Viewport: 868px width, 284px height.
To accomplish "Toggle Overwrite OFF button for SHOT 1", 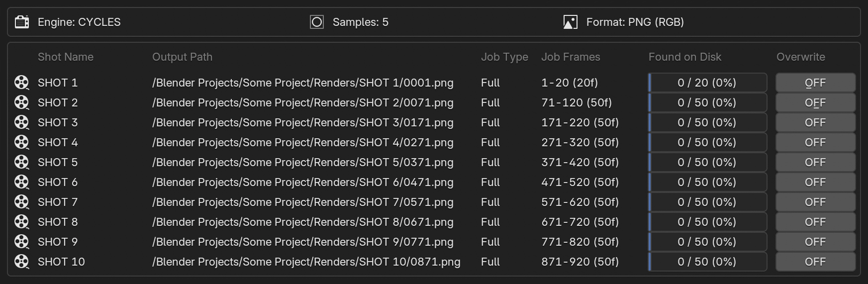I will pos(815,83).
